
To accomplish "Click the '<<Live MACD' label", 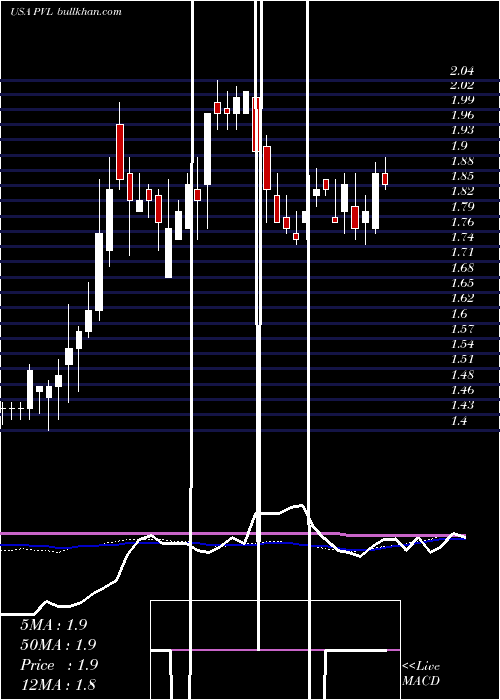I will (421, 674).
